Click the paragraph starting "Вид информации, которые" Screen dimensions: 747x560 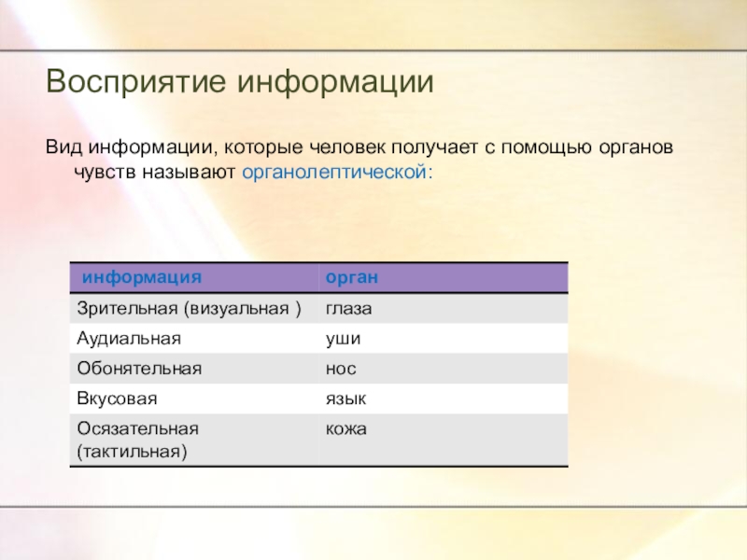(x=359, y=160)
